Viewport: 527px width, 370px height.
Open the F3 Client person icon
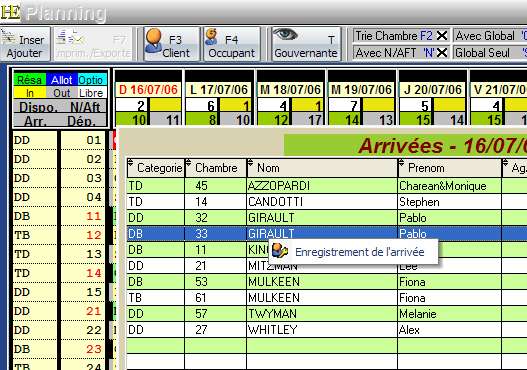[153, 40]
